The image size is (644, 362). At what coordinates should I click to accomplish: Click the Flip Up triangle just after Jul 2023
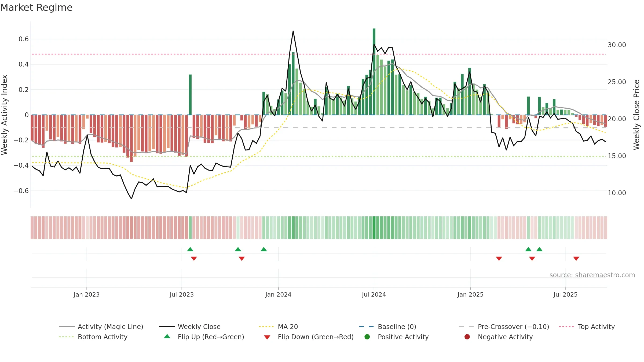click(x=190, y=249)
